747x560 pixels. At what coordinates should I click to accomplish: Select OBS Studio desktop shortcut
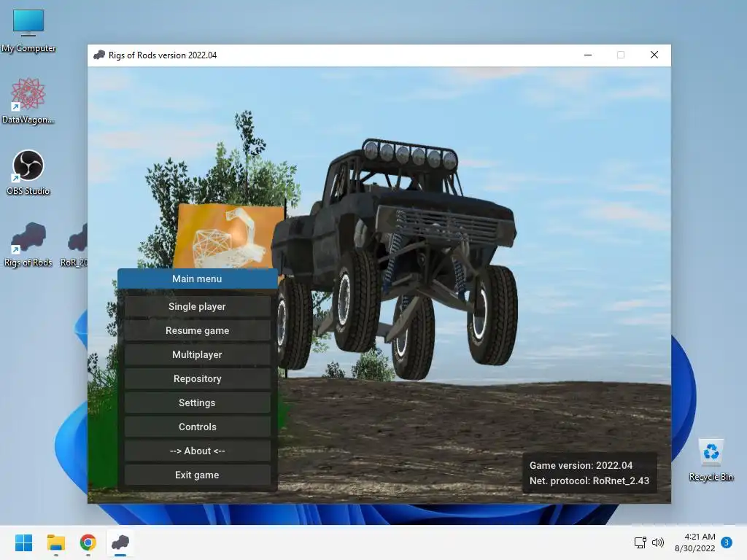28,172
